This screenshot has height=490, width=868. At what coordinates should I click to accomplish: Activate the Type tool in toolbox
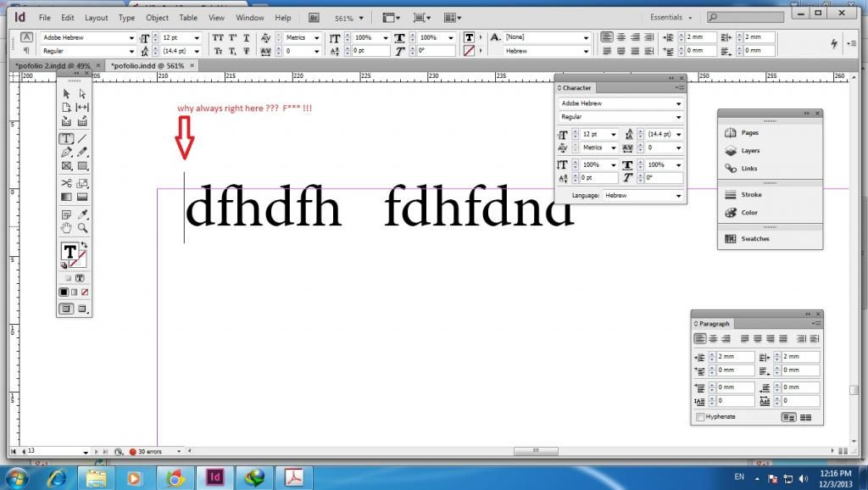[x=66, y=138]
